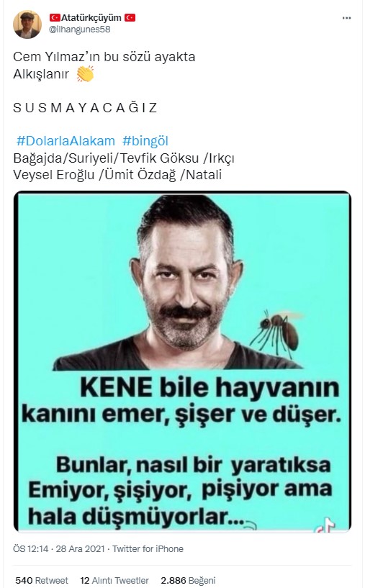Click the Turkish flag after Atatürkçüyüm
The height and width of the screenshot is (588, 365).
point(130,17)
